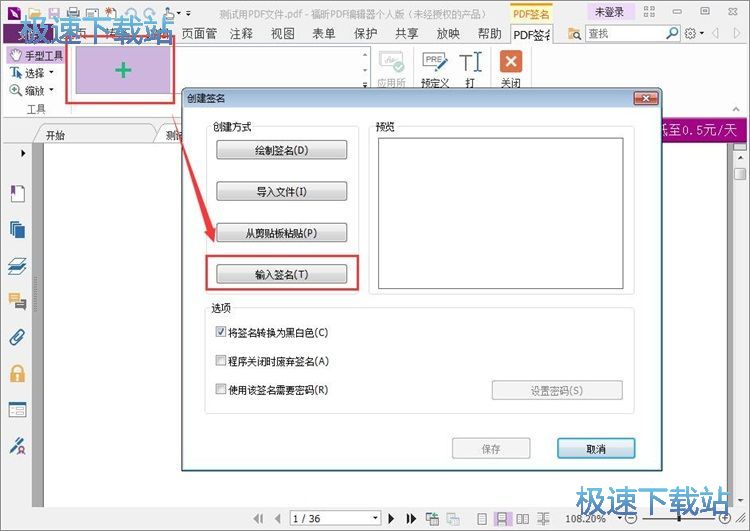Click Paste from Clipboard (从剪贴板粘贴)
The image size is (750, 531).
click(x=281, y=233)
